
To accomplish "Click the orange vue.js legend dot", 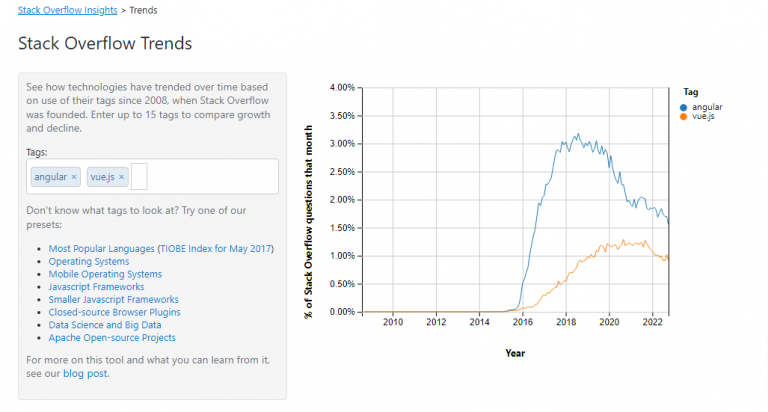I will click(x=684, y=116).
